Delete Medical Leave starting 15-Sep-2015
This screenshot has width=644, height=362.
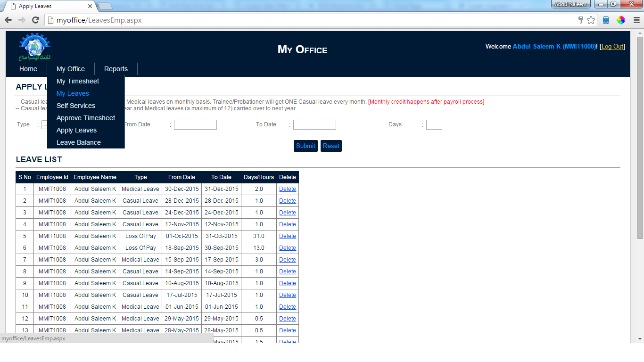[x=288, y=260]
